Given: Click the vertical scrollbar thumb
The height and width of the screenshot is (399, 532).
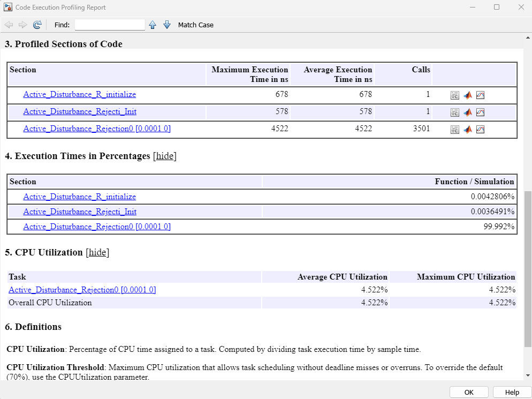Looking at the screenshot, I should (528, 268).
